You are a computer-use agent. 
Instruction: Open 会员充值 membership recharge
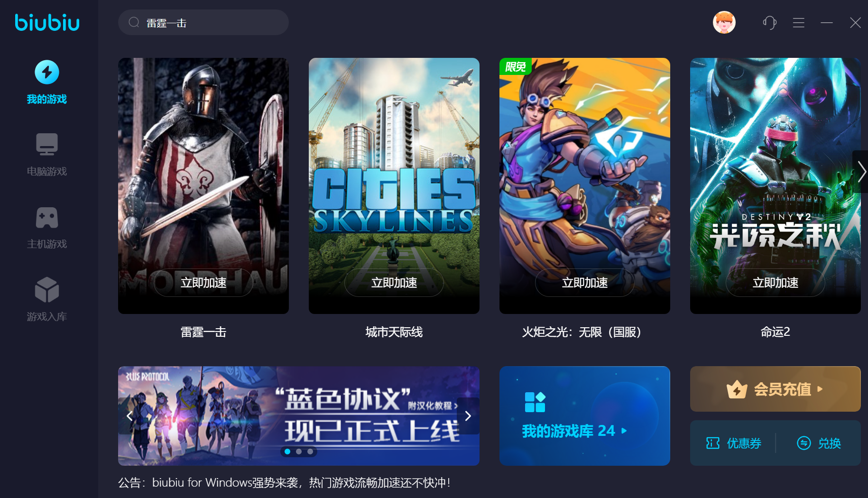tap(776, 389)
